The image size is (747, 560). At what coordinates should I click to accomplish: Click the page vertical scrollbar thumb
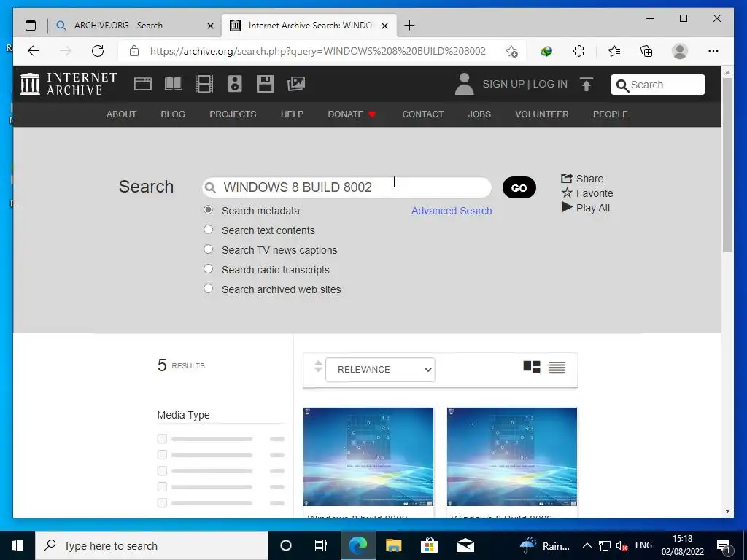click(x=727, y=164)
